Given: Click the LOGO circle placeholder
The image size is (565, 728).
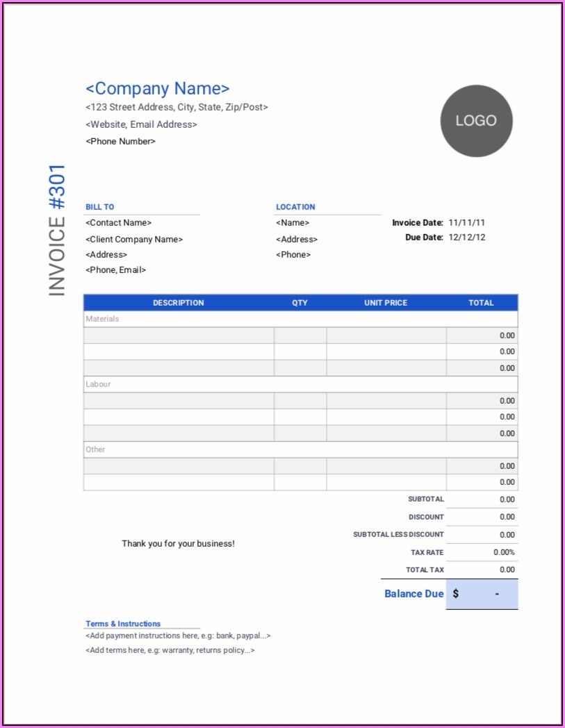Looking at the screenshot, I should [475, 121].
